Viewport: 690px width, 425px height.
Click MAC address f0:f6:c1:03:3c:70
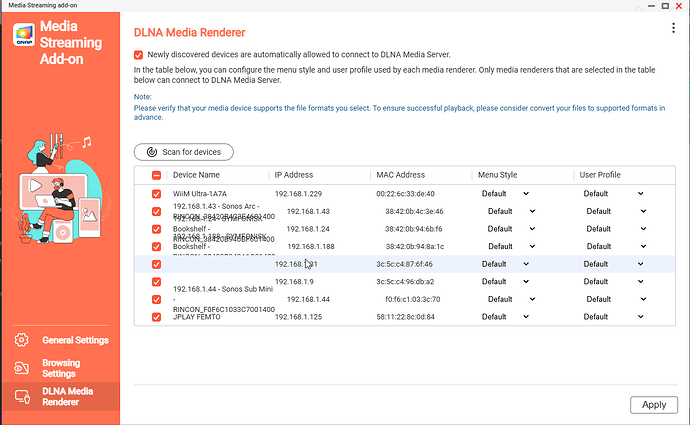coord(413,299)
